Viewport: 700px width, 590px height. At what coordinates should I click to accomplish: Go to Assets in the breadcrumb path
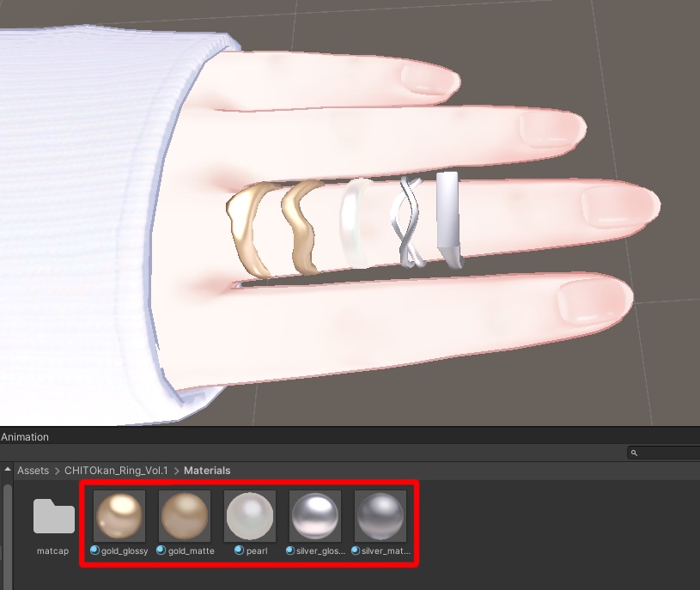(33, 471)
